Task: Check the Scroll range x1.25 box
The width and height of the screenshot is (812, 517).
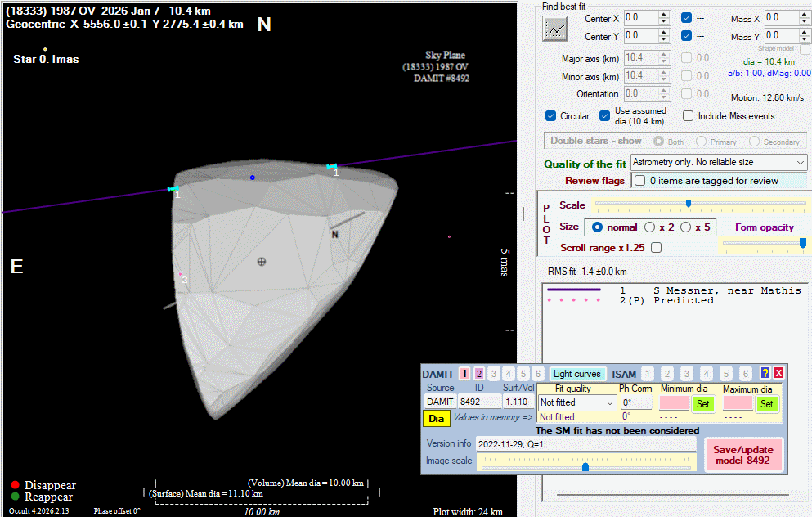Action: tap(655, 247)
